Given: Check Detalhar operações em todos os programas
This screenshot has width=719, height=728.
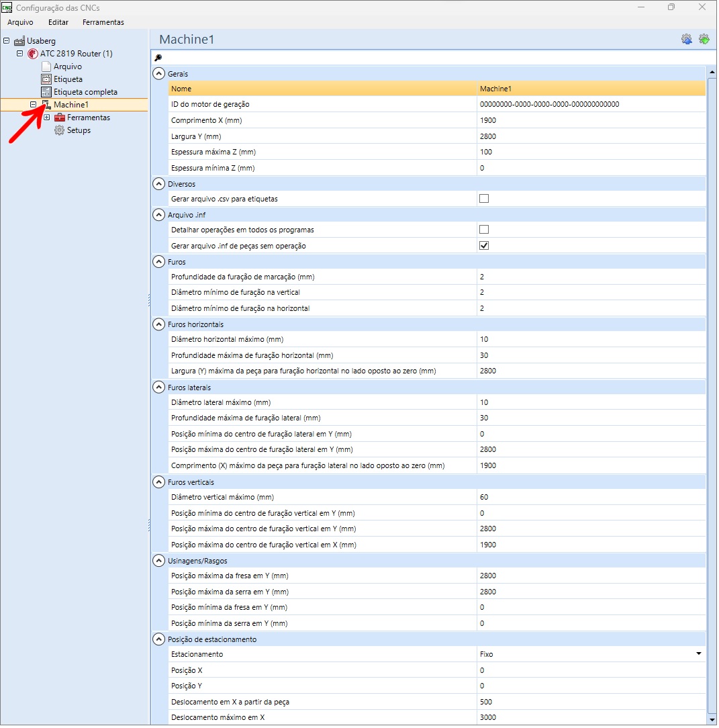Looking at the screenshot, I should (485, 230).
